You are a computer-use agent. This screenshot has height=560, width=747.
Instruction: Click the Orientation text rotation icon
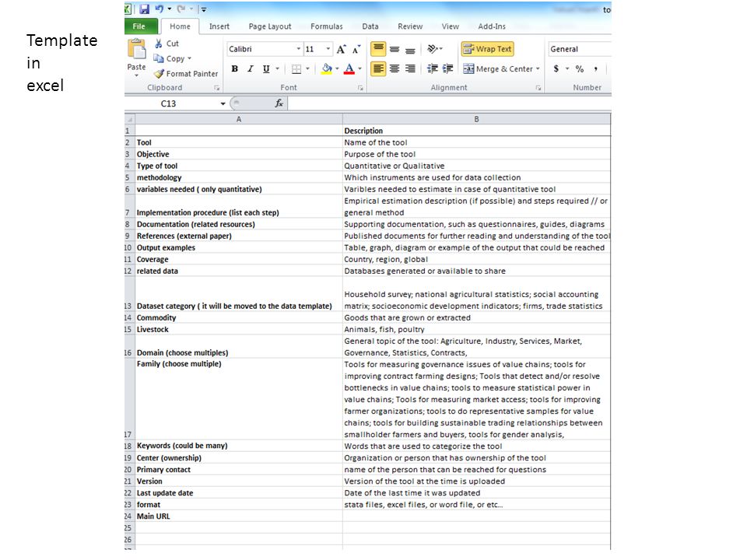click(x=433, y=48)
